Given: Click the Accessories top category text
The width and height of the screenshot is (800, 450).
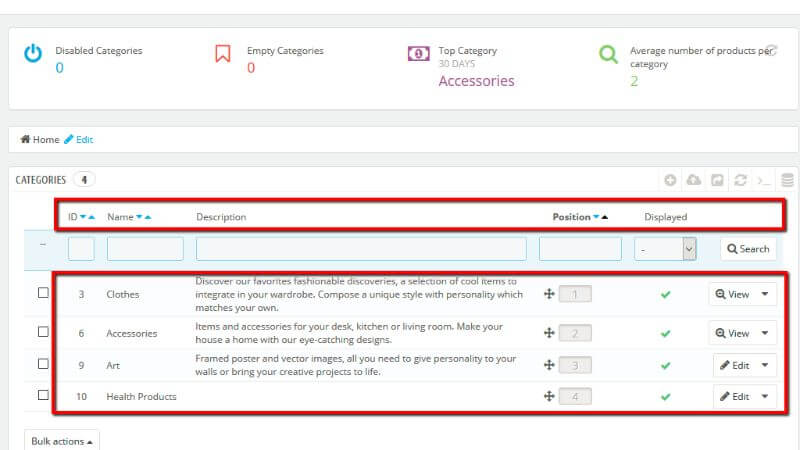Looking at the screenshot, I should tap(477, 81).
